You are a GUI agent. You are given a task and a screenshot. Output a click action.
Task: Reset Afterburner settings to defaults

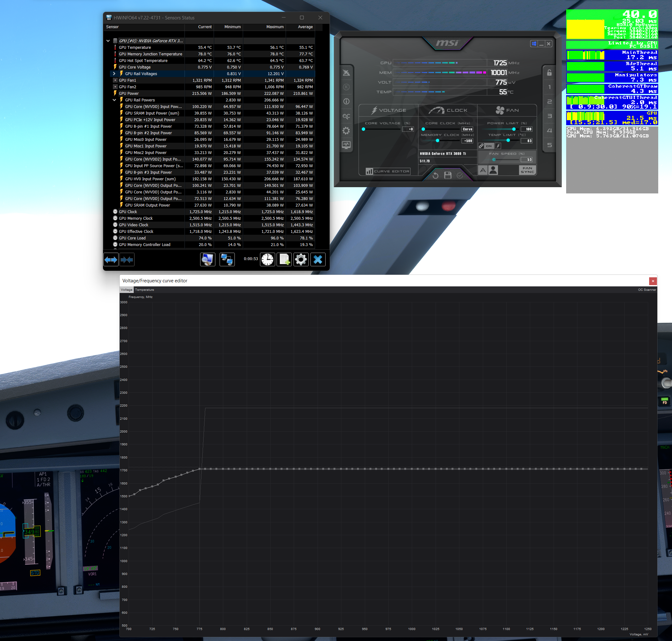436,176
